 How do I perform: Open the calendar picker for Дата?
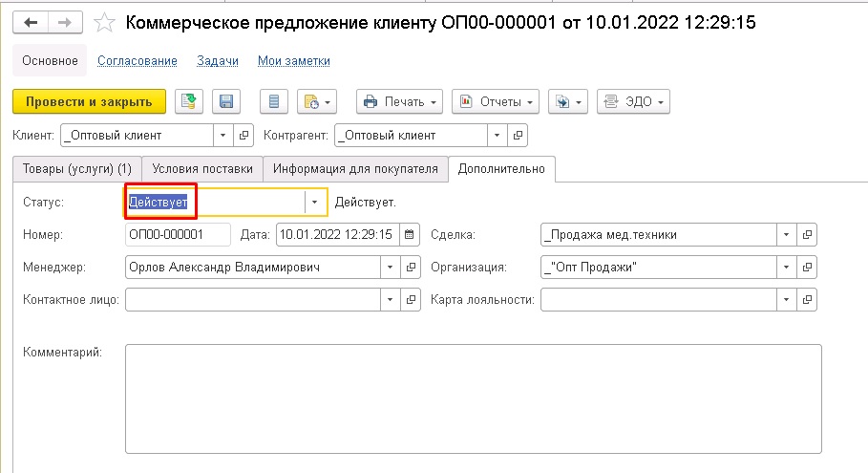coord(409,235)
